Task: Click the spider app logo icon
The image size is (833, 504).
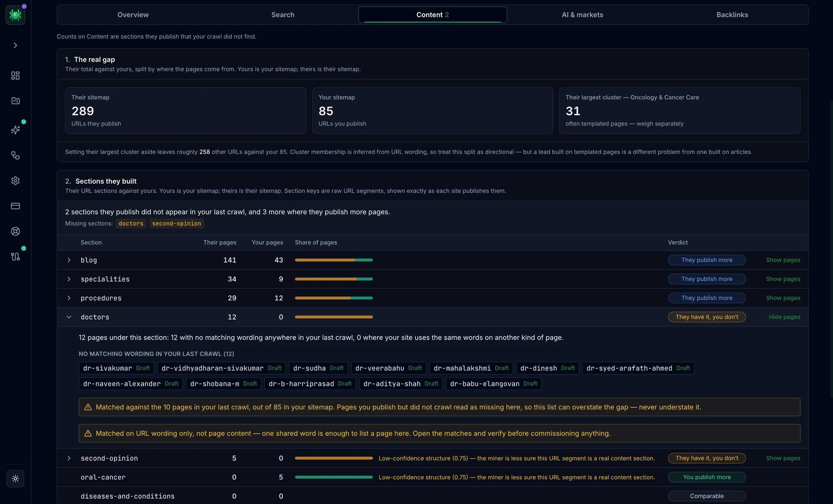Action: pos(15,15)
